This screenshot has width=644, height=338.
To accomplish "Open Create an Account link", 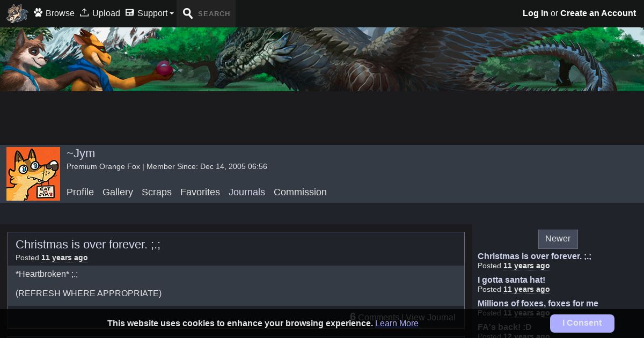I will point(598,13).
